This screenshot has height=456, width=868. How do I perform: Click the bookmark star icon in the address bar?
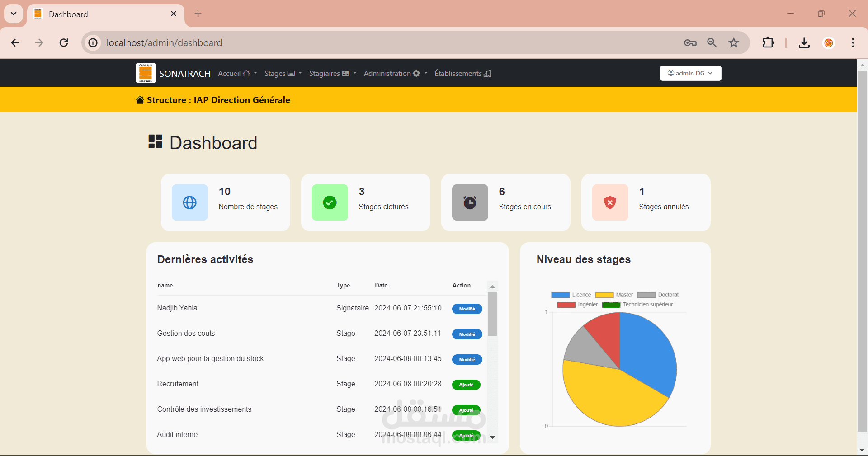(x=733, y=42)
